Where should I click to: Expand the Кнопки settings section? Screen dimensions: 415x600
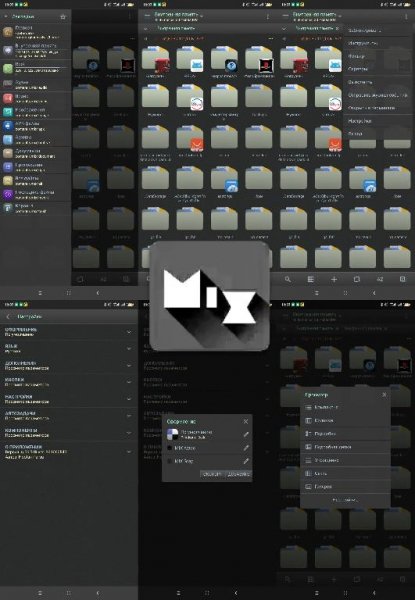[69, 382]
